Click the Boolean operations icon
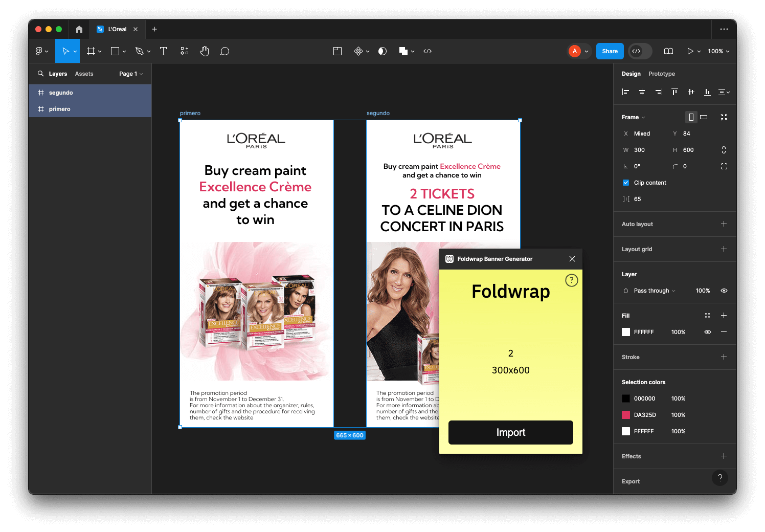765x532 pixels. [x=403, y=51]
